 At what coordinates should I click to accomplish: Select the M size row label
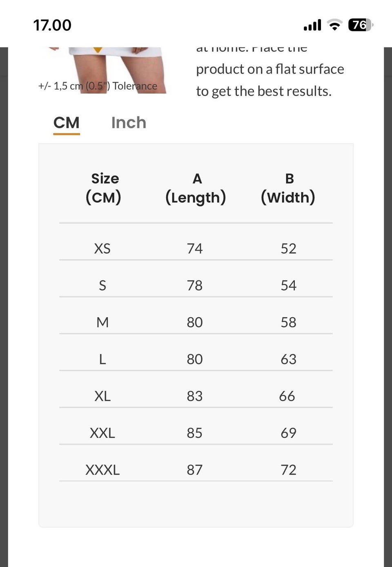click(x=102, y=322)
